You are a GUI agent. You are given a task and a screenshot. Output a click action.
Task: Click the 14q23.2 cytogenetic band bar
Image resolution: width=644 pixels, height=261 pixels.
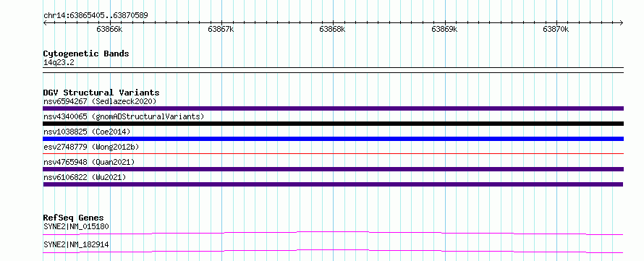point(333,70)
